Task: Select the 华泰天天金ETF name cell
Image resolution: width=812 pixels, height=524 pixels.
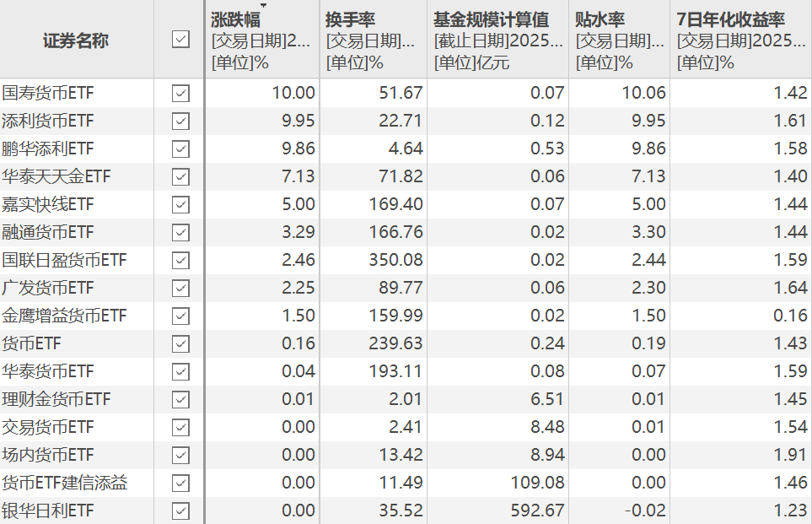Action: (x=77, y=176)
